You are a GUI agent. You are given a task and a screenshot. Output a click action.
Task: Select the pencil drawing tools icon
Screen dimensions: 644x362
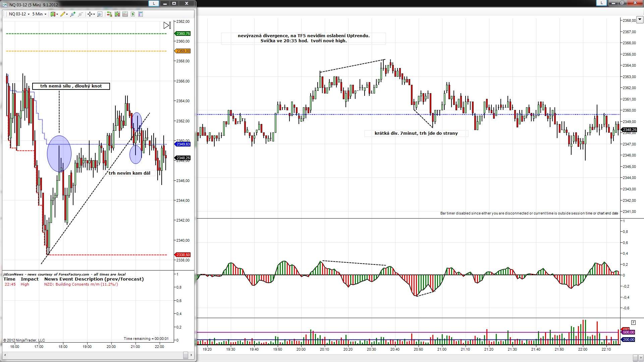(x=63, y=14)
